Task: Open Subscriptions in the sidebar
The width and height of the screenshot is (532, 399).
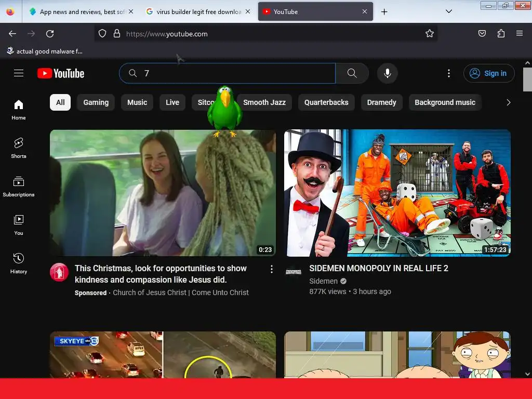Action: pos(19,187)
